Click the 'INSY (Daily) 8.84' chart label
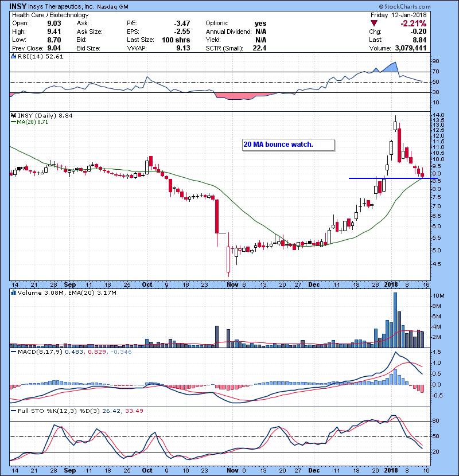The width and height of the screenshot is (459, 476). pyautogui.click(x=45, y=115)
